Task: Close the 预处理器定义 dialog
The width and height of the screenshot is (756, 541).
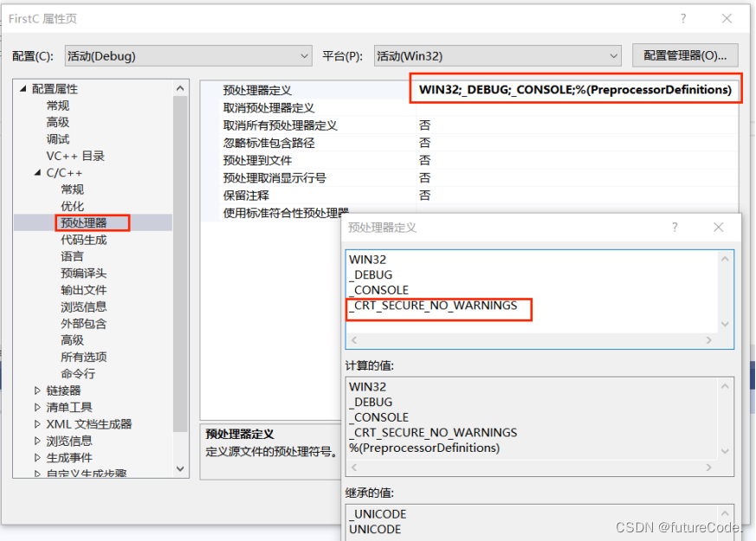Action: pos(719,227)
